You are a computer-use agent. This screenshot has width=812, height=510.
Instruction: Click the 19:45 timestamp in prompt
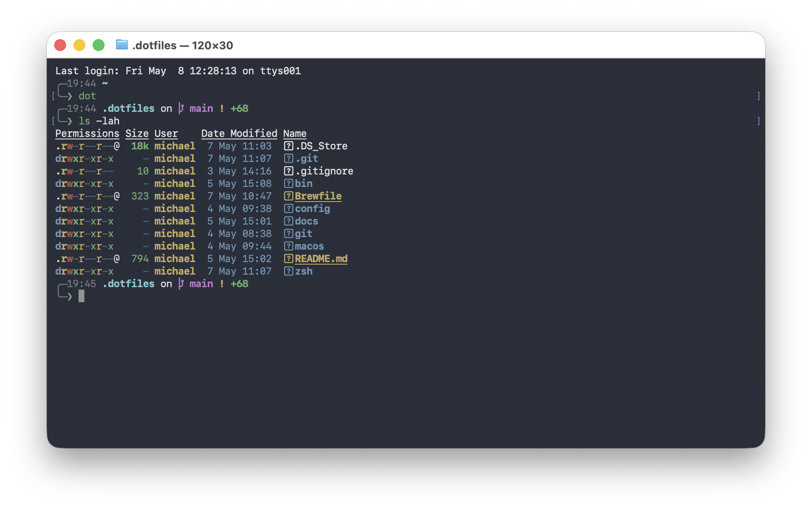point(81,284)
